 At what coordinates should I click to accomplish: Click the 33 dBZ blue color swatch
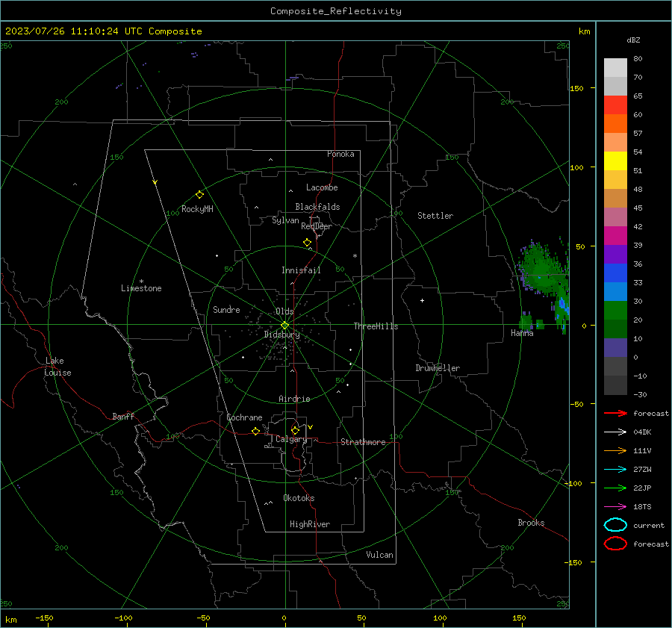[x=615, y=291]
